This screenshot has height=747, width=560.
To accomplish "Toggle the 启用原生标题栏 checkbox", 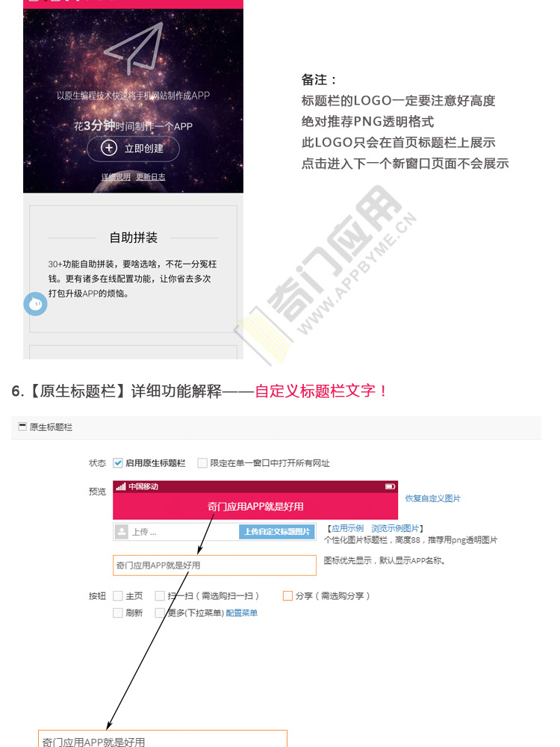I will pyautogui.click(x=118, y=462).
